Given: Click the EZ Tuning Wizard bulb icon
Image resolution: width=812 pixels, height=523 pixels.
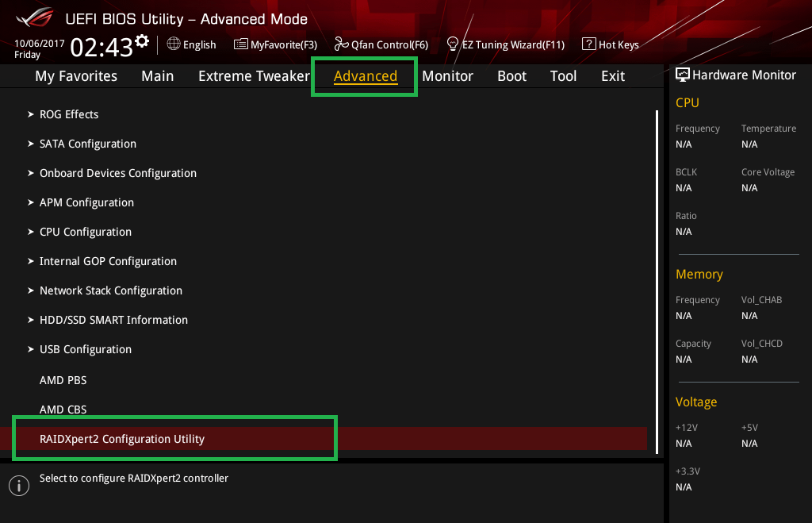Looking at the screenshot, I should pyautogui.click(x=453, y=44).
